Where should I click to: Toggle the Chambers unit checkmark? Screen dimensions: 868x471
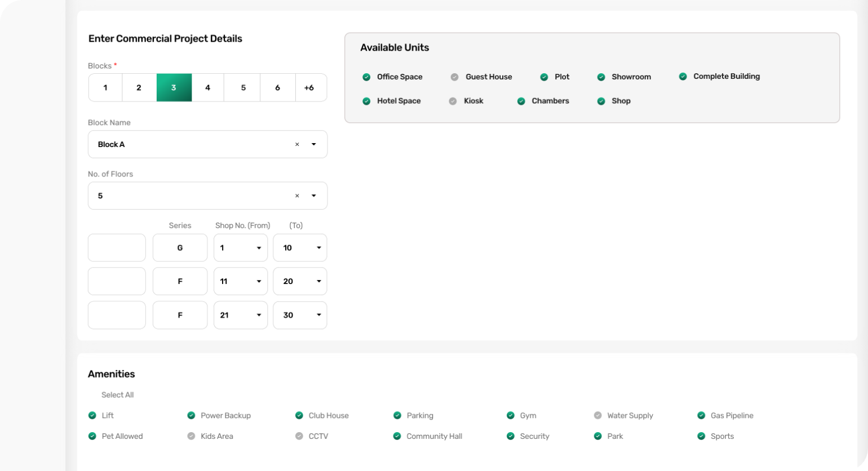(x=521, y=101)
